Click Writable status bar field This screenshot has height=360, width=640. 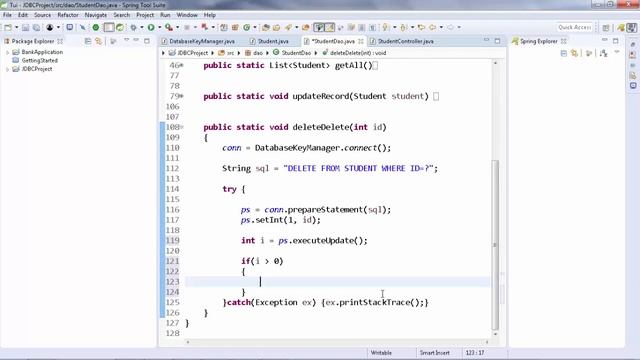[381, 353]
